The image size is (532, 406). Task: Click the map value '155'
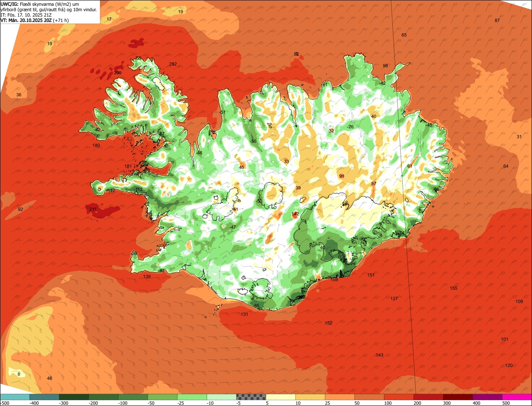click(x=453, y=289)
